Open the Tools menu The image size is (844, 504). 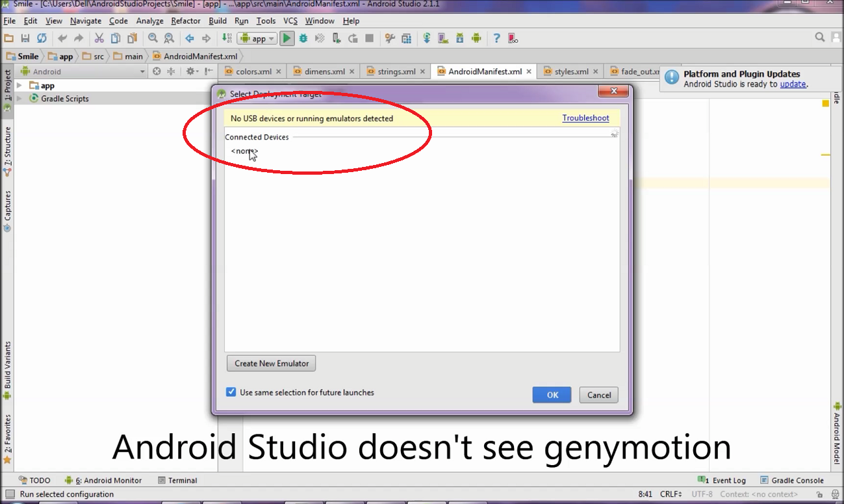[266, 21]
